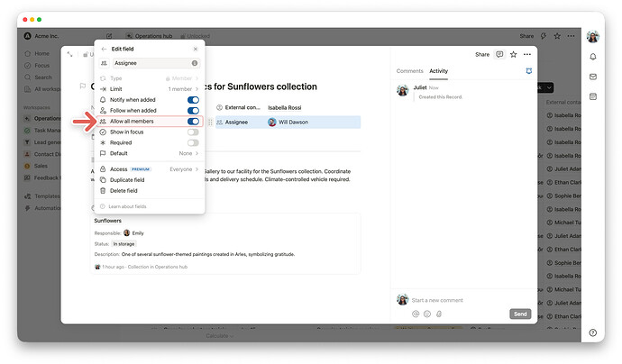Disable Allow all members switch
The image size is (622, 364).
193,122
